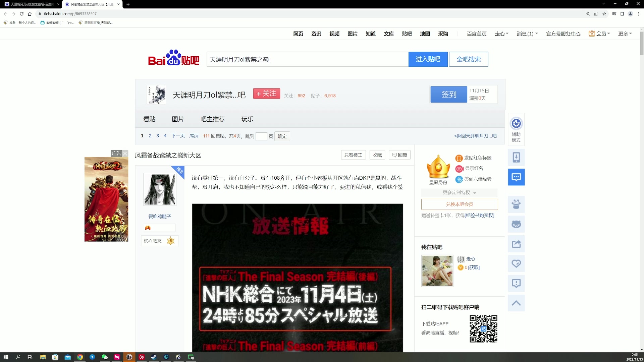Viewport: 644px width, 362px height.
Task: Click the report exclamation icon in sidebar
Action: [x=516, y=283]
